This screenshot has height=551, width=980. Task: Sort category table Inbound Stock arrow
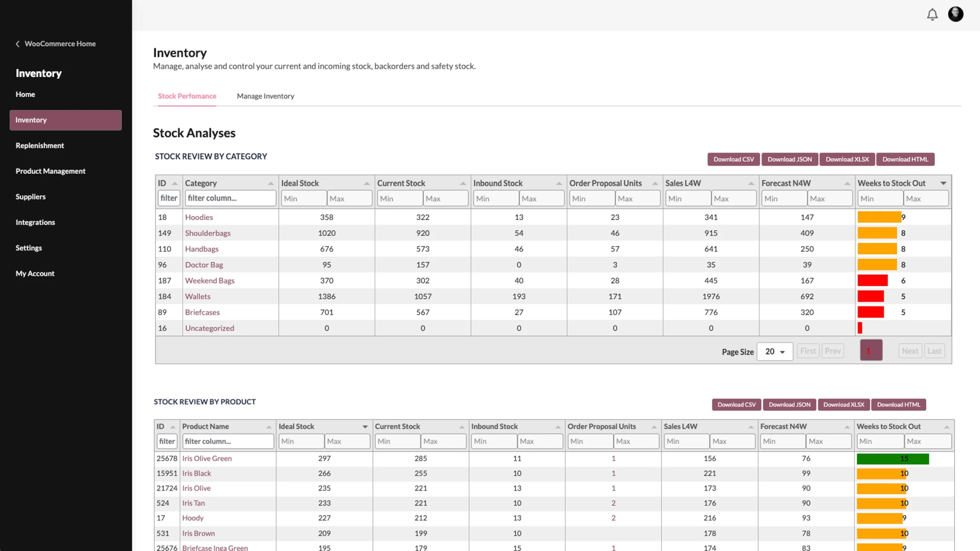[x=559, y=183]
